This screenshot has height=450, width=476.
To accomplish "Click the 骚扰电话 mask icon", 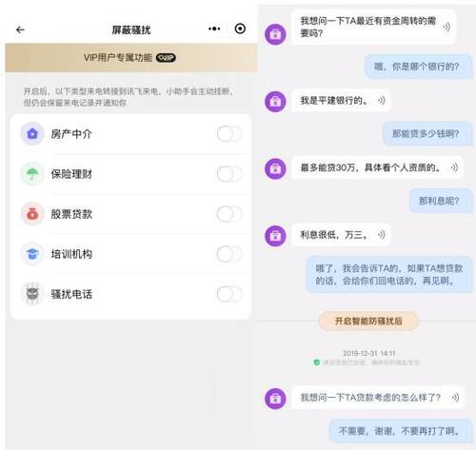I will coord(32,294).
